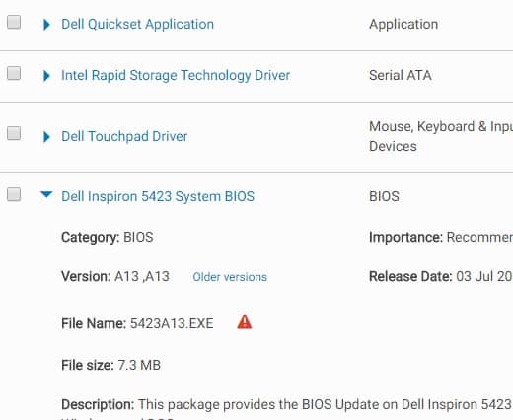Collapse the Inspiron 5423 System BIOS details
This screenshot has width=513, height=420.
click(x=46, y=194)
